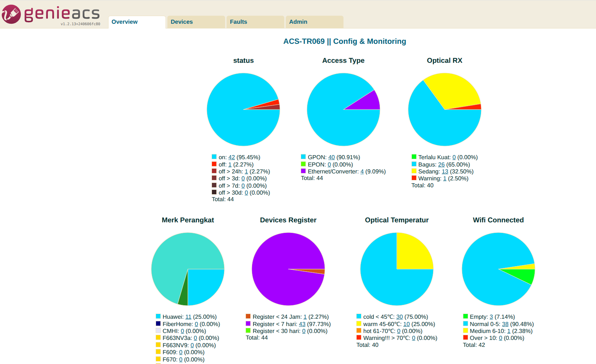Viewport: 596px width, 364px height.
Task: Click Ethernet/Converter count 4 link
Action: (362, 172)
